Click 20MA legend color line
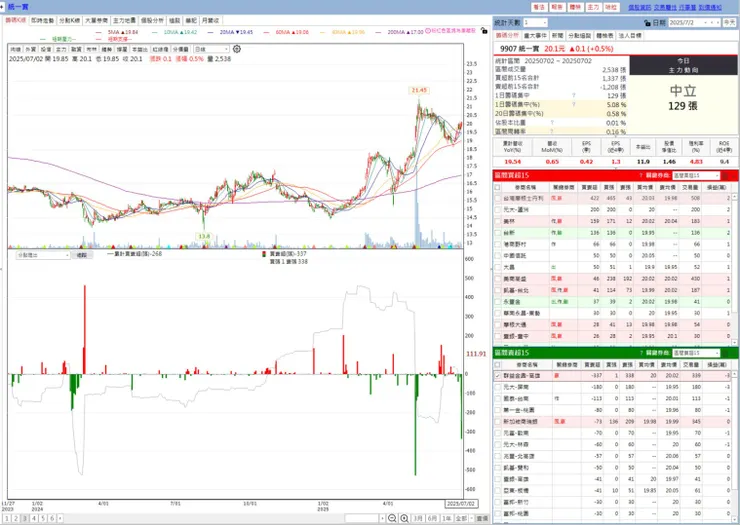 coord(210,32)
